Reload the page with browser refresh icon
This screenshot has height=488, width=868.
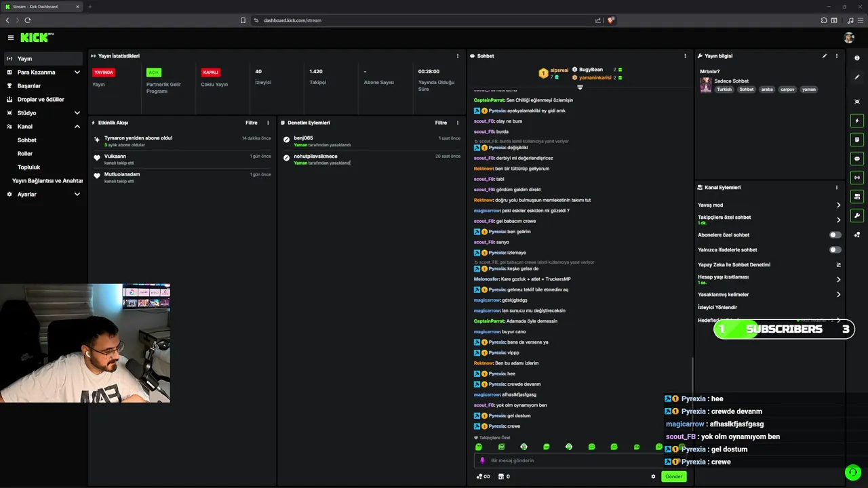coord(28,20)
